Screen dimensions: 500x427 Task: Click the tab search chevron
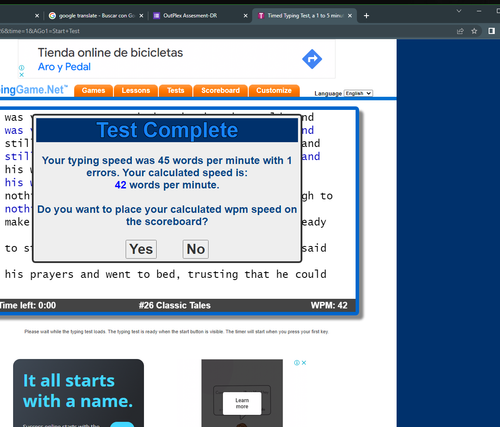tap(459, 11)
